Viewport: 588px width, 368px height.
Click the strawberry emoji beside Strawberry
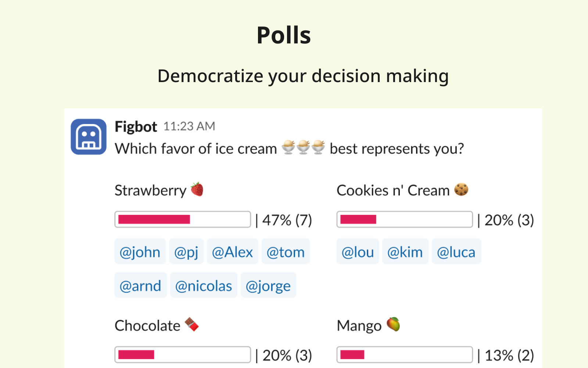tap(197, 190)
